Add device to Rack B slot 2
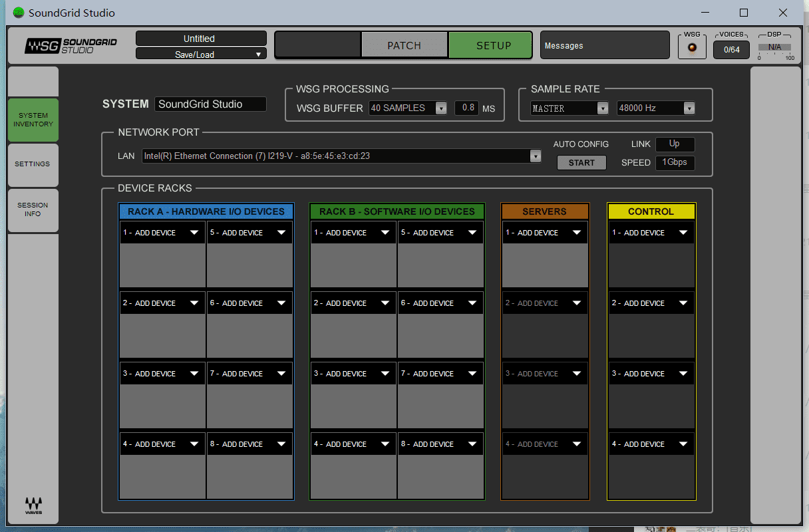 tap(353, 303)
